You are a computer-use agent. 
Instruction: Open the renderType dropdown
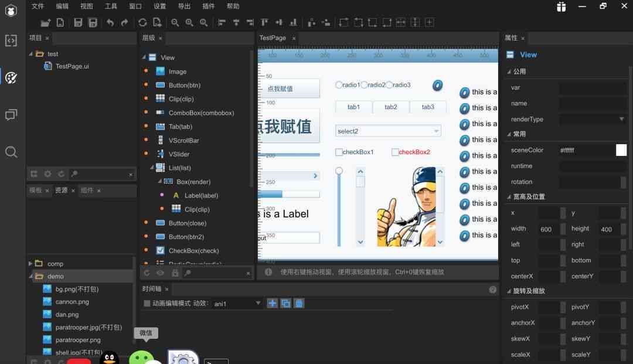[593, 119]
